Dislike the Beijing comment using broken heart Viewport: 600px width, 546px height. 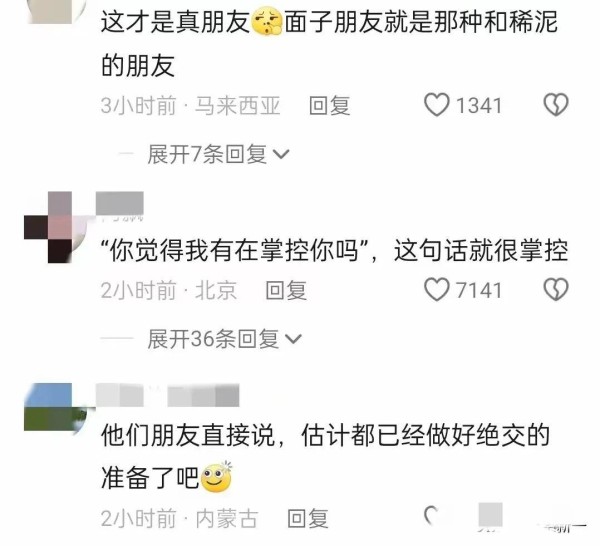click(556, 289)
